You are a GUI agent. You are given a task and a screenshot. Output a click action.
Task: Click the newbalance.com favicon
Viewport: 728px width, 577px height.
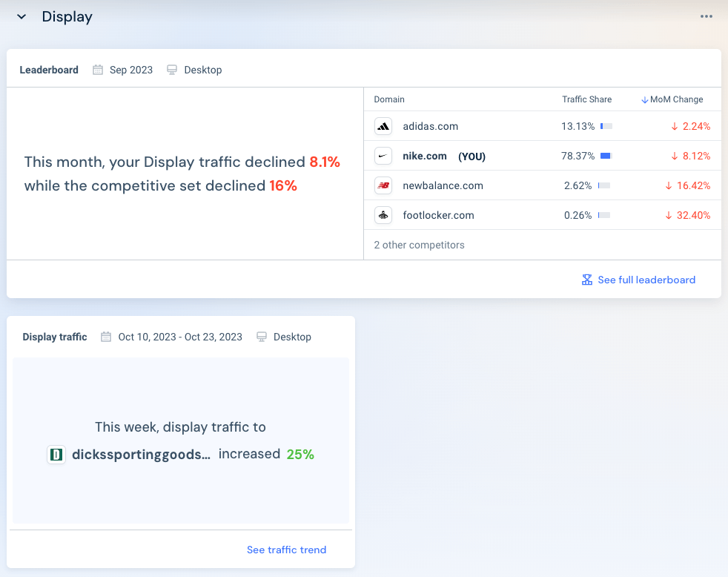pyautogui.click(x=383, y=185)
